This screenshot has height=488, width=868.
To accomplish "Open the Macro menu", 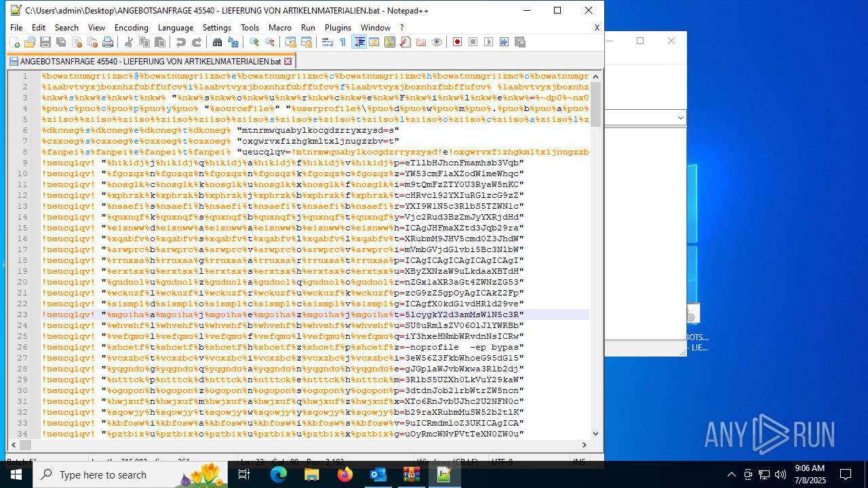I will coord(280,28).
